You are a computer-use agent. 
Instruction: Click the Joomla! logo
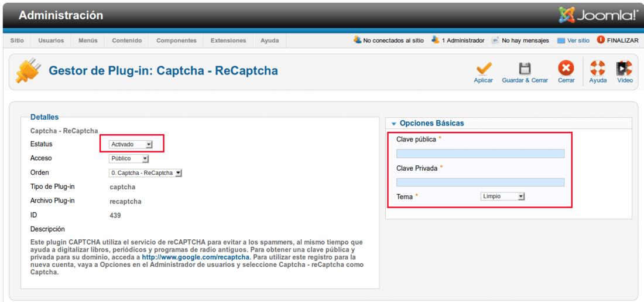(598, 15)
